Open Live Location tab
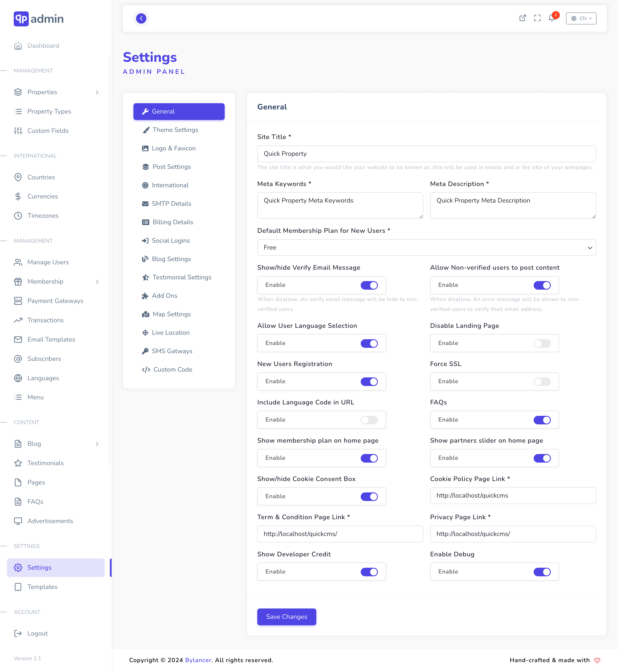The height and width of the screenshot is (672, 618). 179,333
